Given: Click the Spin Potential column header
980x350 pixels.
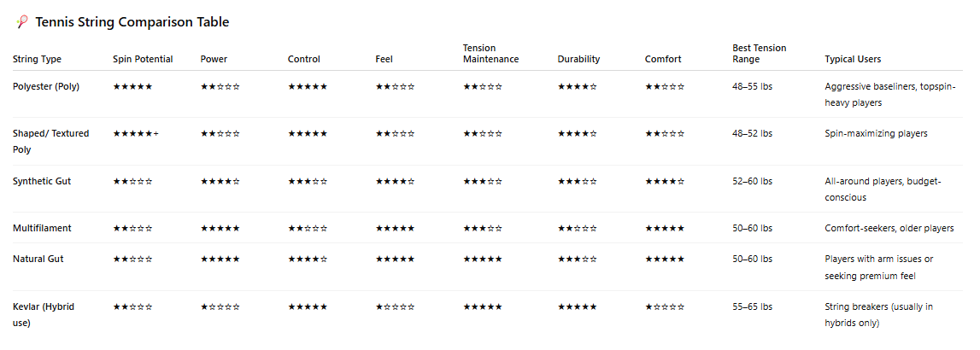Looking at the screenshot, I should click(x=143, y=60).
